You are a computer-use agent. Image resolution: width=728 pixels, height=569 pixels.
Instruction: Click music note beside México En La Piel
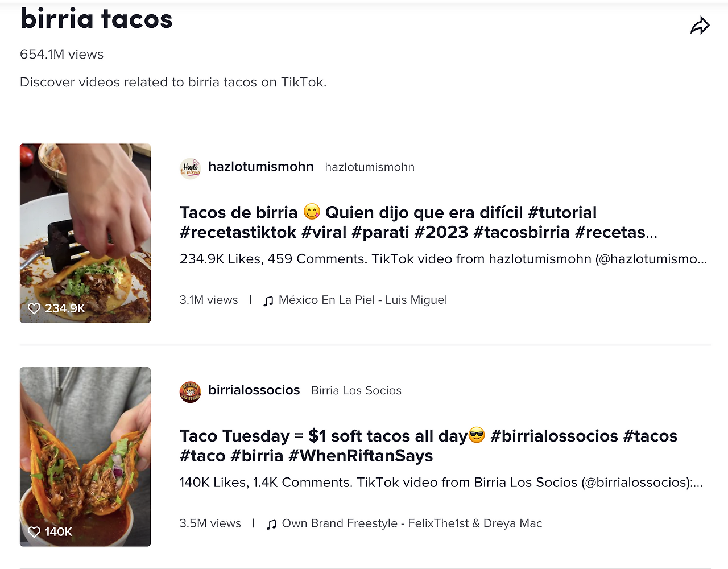(268, 301)
